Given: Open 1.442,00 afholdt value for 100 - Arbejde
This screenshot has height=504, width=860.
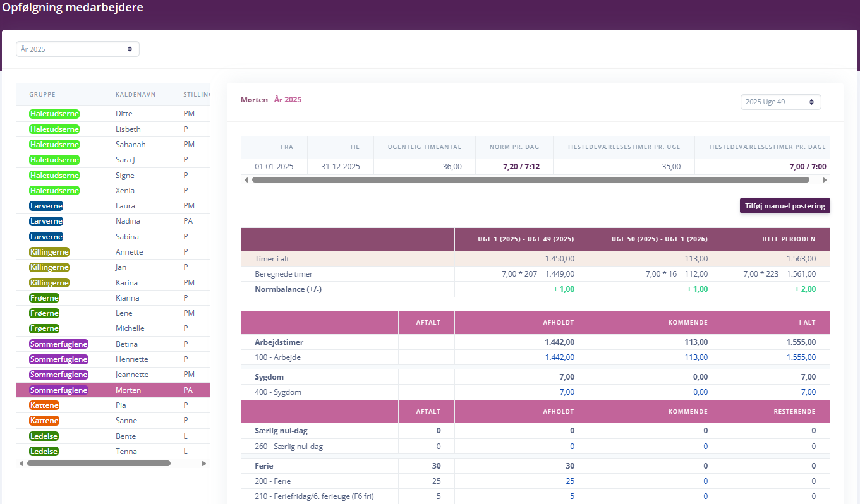Looking at the screenshot, I should click(560, 357).
